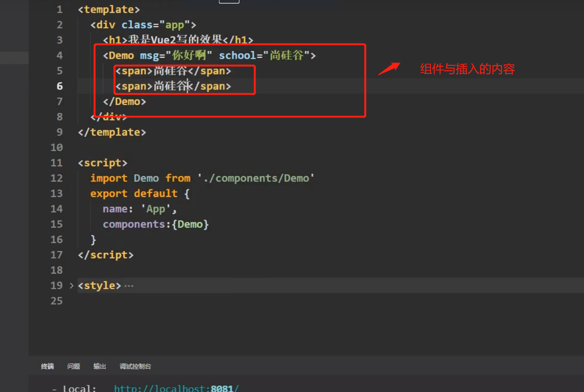The width and height of the screenshot is (584, 392).
Task: Click the components:{Demo} property
Action: (x=156, y=224)
